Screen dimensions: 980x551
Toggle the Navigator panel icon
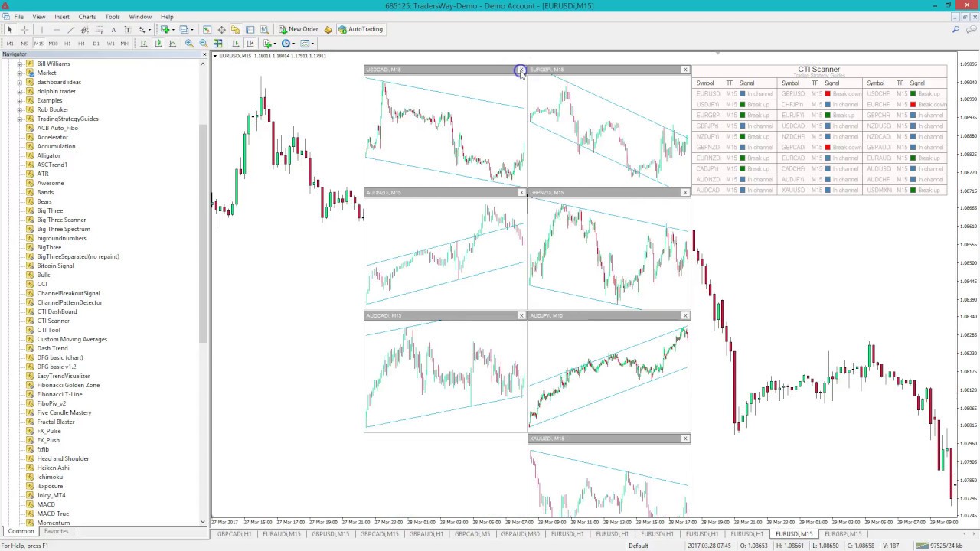(x=236, y=29)
